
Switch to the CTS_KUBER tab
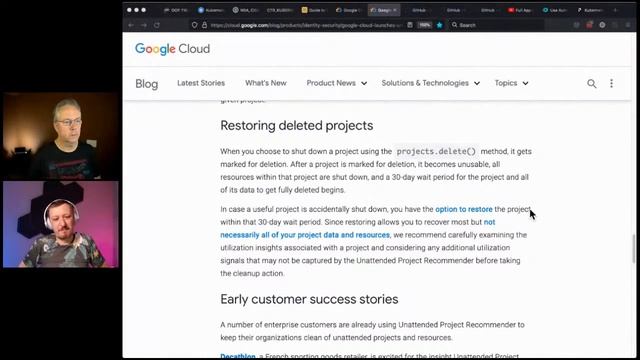click(x=280, y=10)
